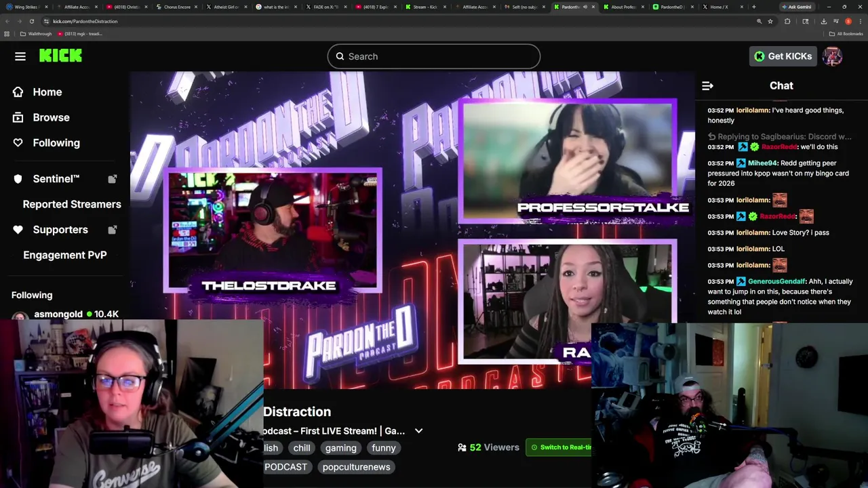The image size is (868, 488).
Task: Expand the stream title chevron
Action: click(418, 431)
